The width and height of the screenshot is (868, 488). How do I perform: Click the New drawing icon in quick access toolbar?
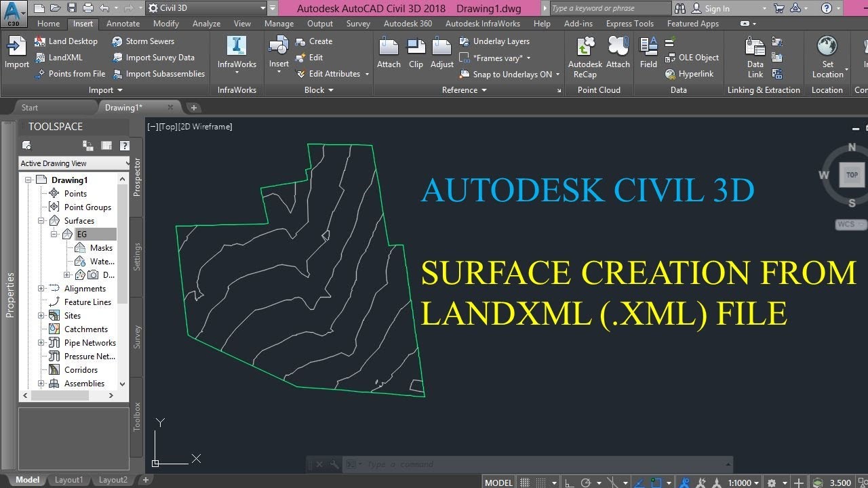(x=39, y=8)
